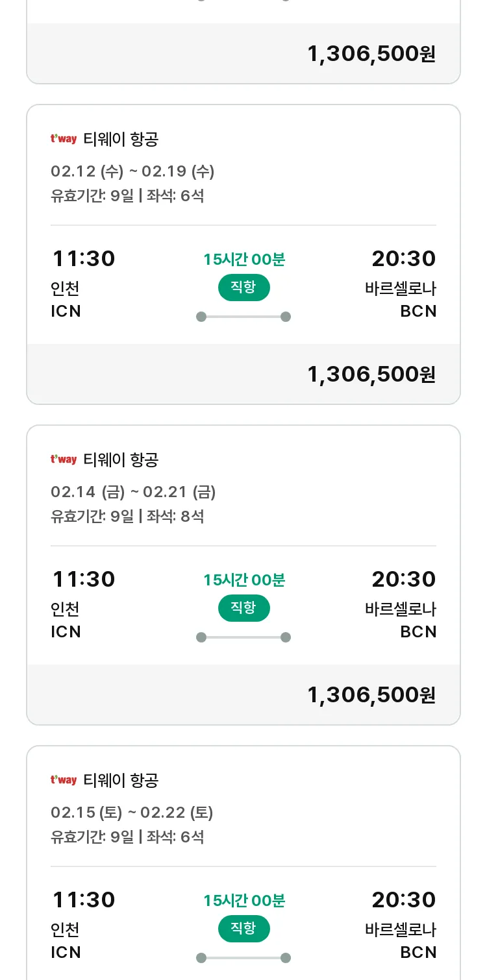Tap route line graphic on 02.12 flight

243,317
